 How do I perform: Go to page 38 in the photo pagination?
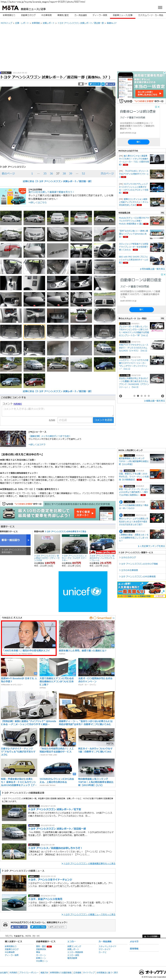64,174
